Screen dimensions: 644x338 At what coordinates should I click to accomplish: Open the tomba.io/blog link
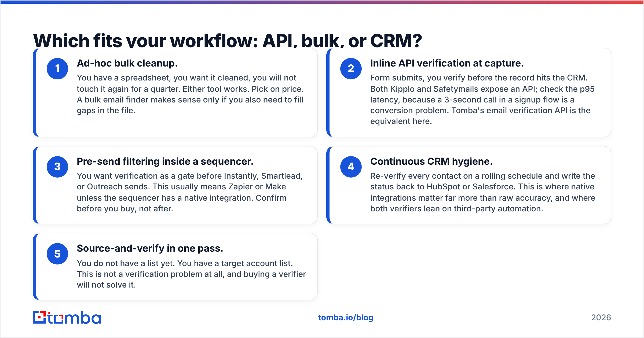pyautogui.click(x=346, y=318)
